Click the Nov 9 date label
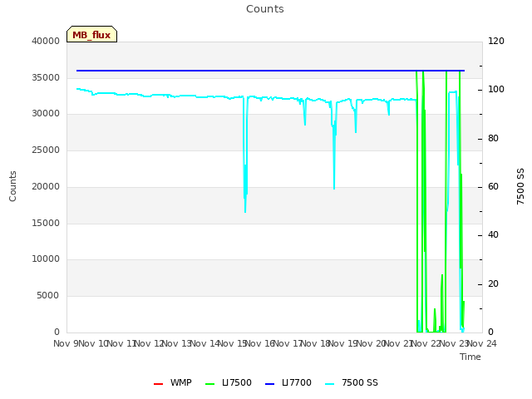Viewport: 532px width, 399px height. [x=66, y=343]
